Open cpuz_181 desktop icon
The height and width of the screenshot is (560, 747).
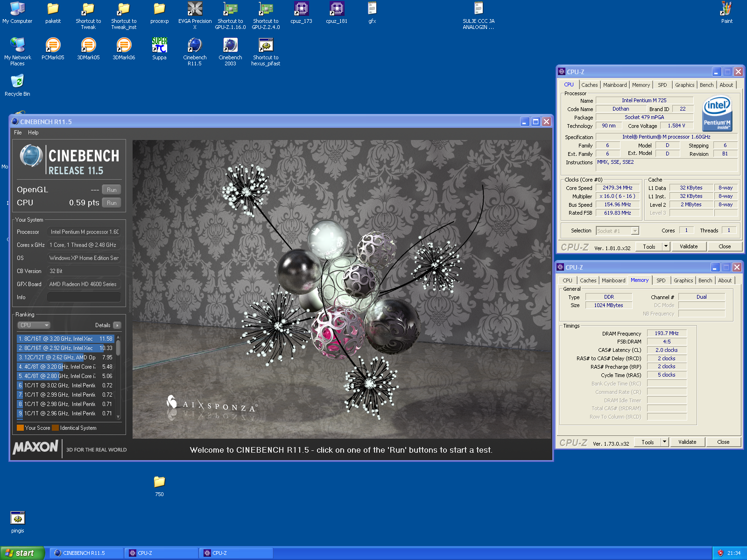click(x=337, y=13)
